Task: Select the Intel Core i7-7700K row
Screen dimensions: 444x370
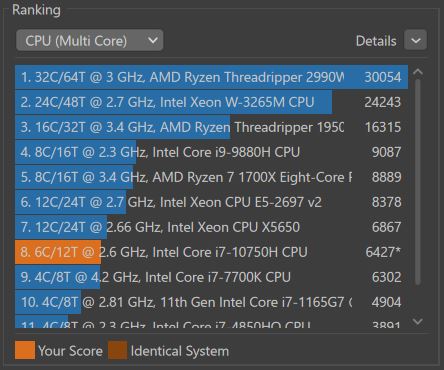Action: point(211,277)
